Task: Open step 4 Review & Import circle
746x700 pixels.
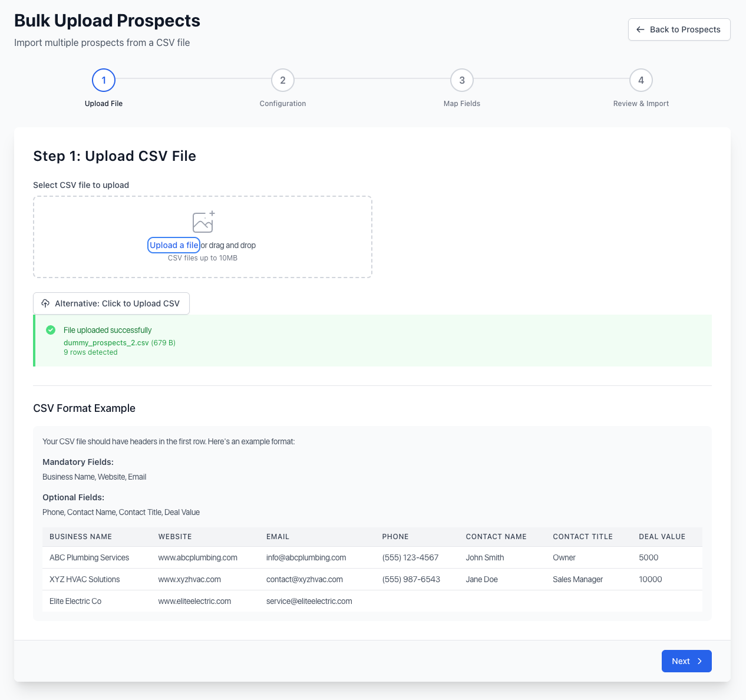Action: [x=641, y=80]
